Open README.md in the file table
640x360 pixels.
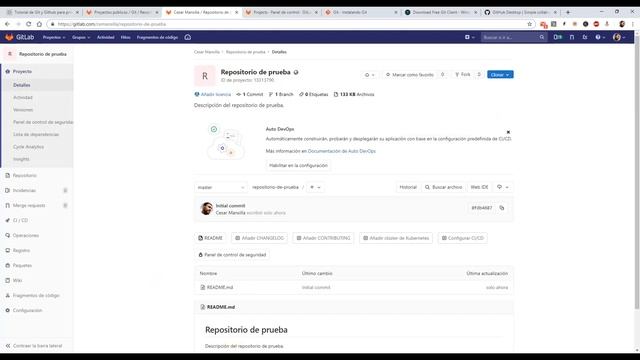pos(220,287)
